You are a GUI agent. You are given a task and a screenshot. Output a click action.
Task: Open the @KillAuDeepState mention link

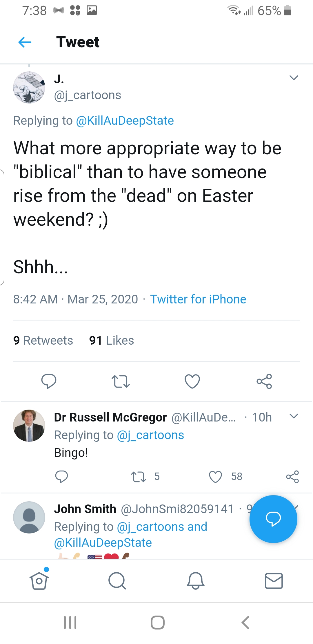(x=125, y=121)
